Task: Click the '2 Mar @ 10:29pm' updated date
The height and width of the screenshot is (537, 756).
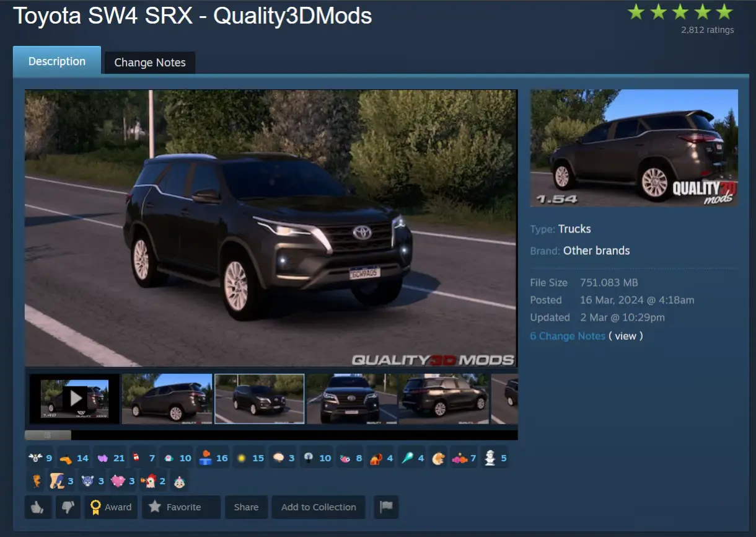Action: click(x=622, y=317)
